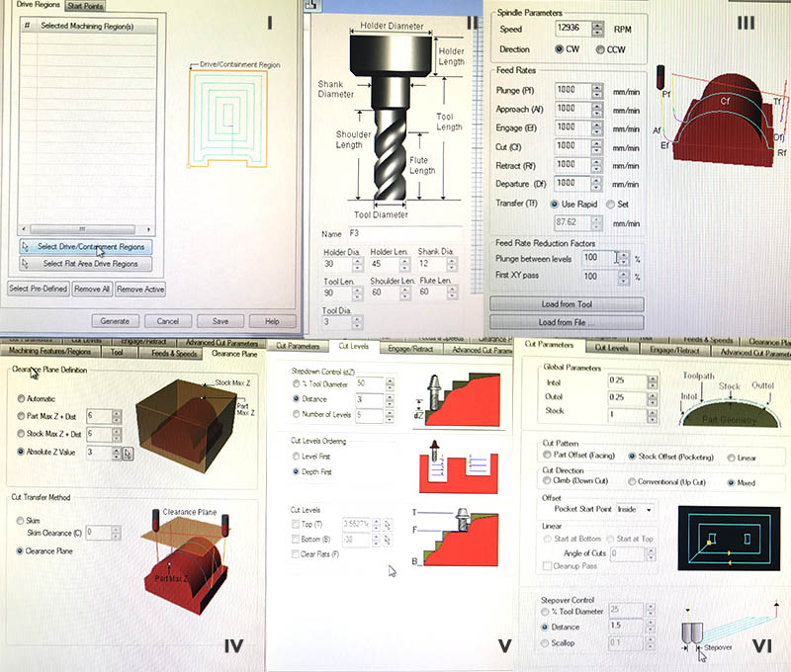Click the pick icon beside Bottom (B) level

388,540
